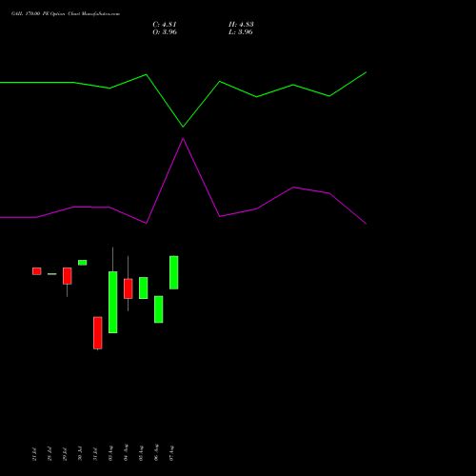The width and height of the screenshot is (476, 476).
Task: Click the green line's lowest dip point
Action: coord(183,127)
